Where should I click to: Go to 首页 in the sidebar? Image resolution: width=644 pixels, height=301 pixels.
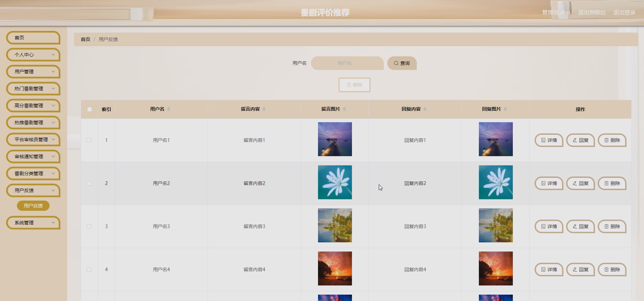click(33, 38)
